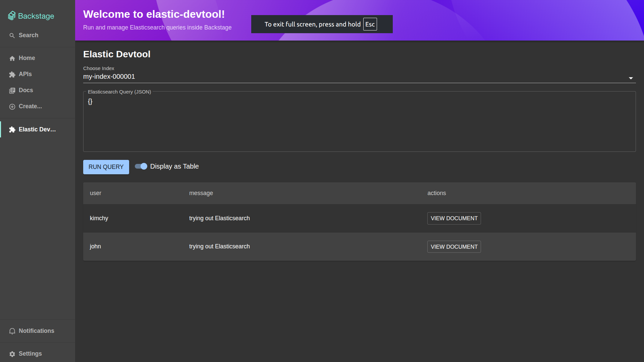Go to Home in the sidebar
The image size is (644, 362).
tap(38, 58)
